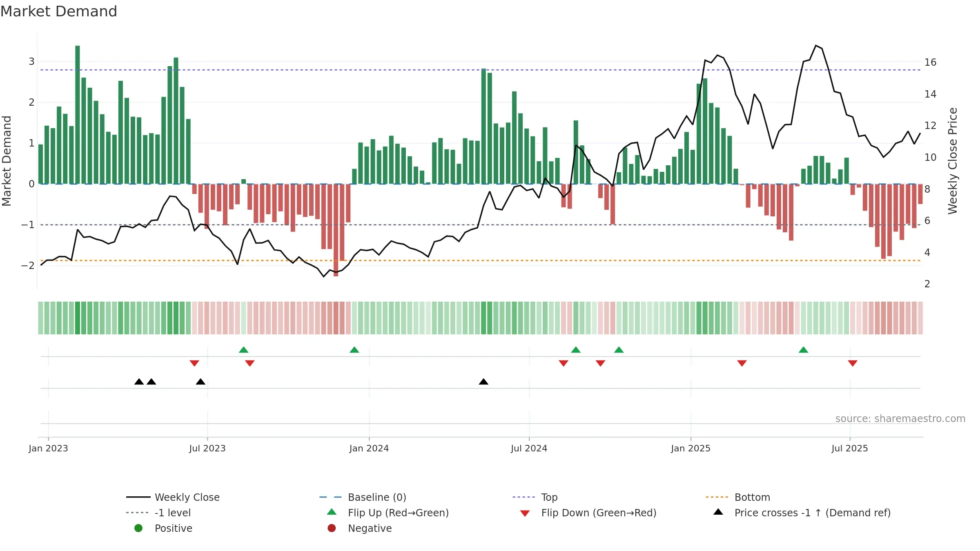Click the darkest green heatmap cell in early 2023
The height and width of the screenshot is (551, 980).
point(78,318)
